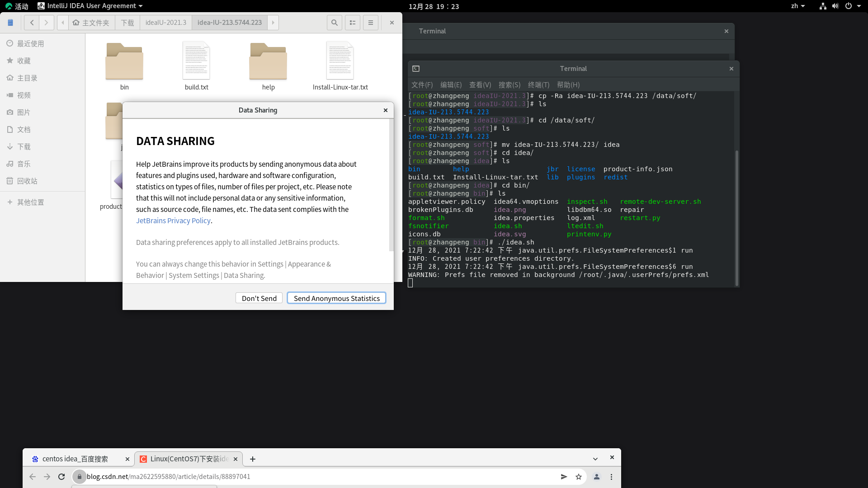Open file manager hamburger menu
Viewport: 868px width, 488px height.
[x=371, y=23]
